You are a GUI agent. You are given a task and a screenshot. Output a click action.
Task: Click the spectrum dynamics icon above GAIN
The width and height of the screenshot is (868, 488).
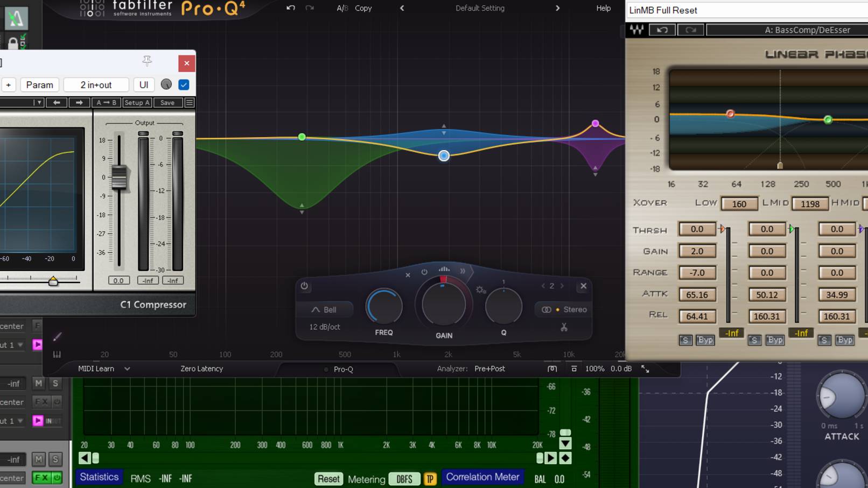(444, 269)
